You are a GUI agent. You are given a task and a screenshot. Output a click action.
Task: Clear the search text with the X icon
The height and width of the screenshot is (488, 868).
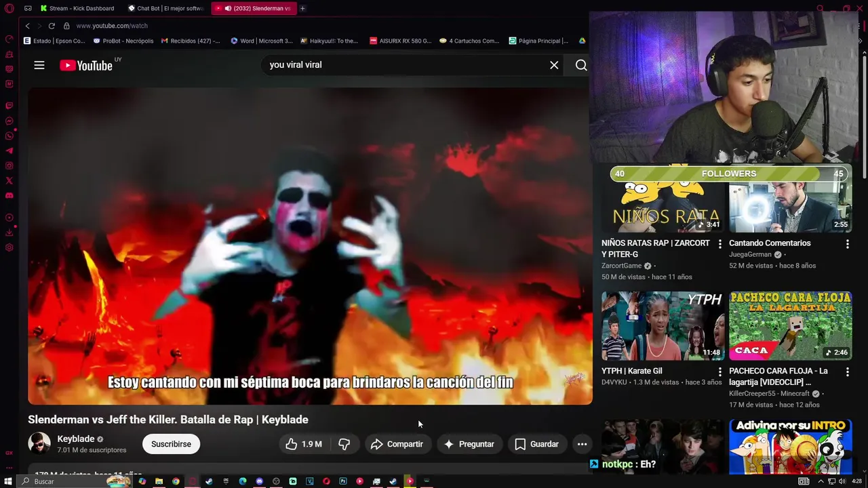coord(554,65)
